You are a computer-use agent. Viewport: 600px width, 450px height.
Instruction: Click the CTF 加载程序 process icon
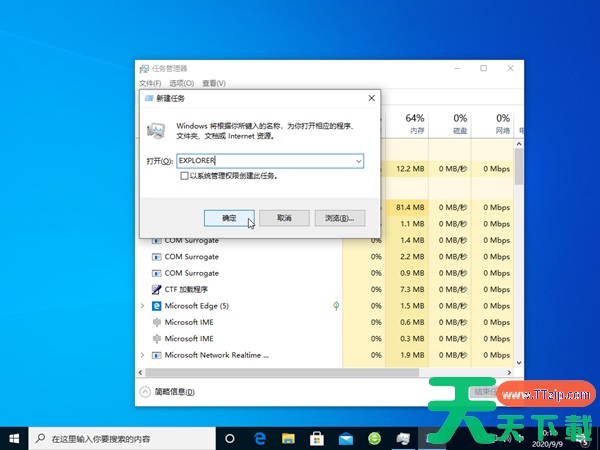[x=157, y=289]
